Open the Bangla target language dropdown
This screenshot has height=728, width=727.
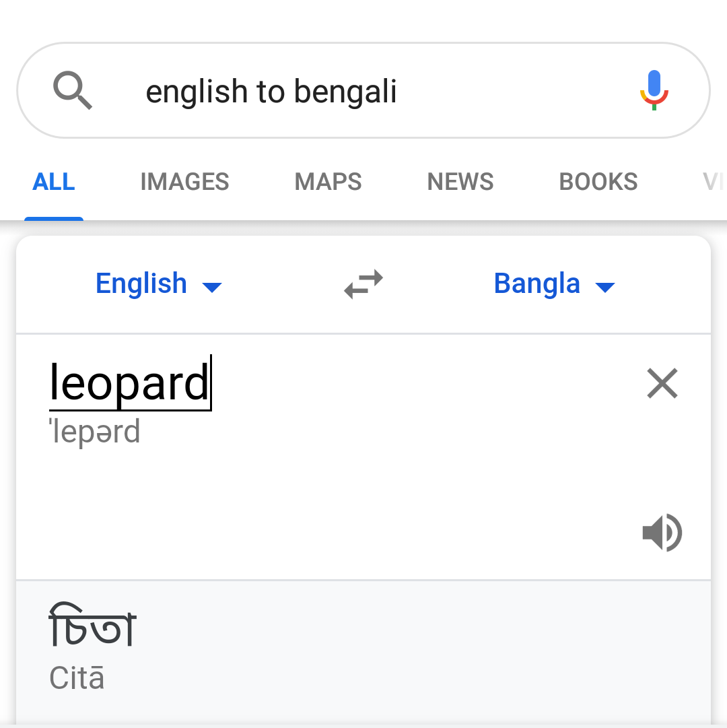[x=537, y=284]
